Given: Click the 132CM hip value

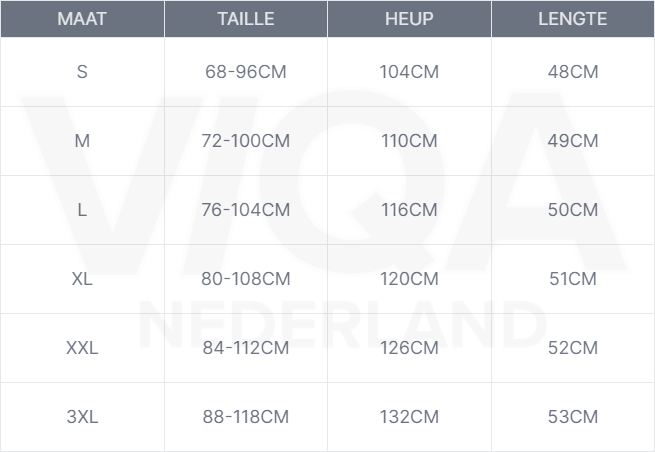Looking at the screenshot, I should tap(409, 417).
